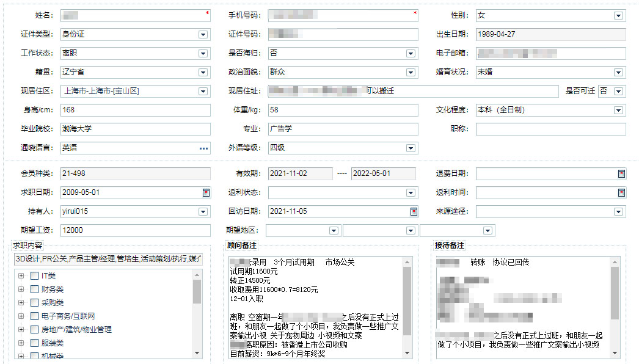Open the 外语等级 dropdown
This screenshot has width=639, height=364.
pos(411,148)
